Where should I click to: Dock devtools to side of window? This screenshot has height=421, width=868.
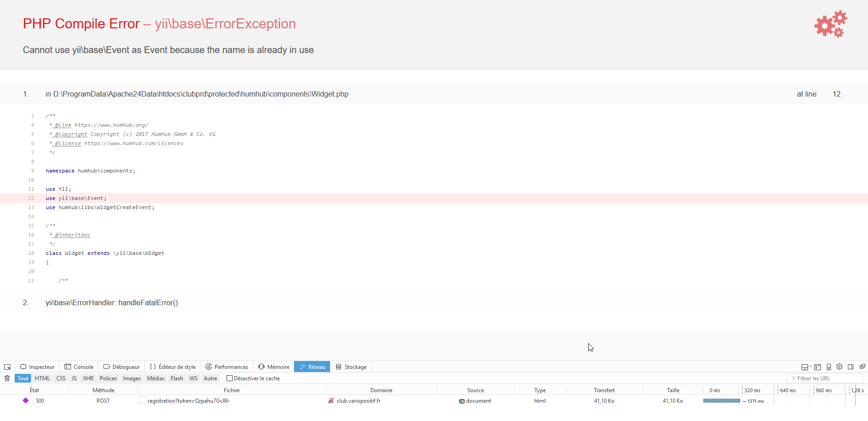point(851,367)
